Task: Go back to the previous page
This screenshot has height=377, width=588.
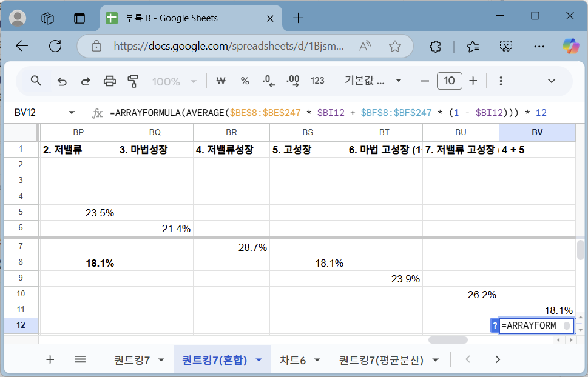Action: pyautogui.click(x=22, y=46)
